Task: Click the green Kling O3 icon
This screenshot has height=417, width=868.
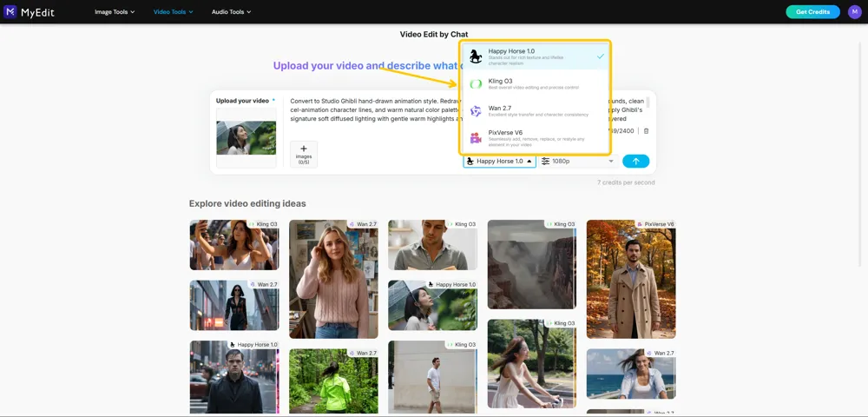Action: 476,84
